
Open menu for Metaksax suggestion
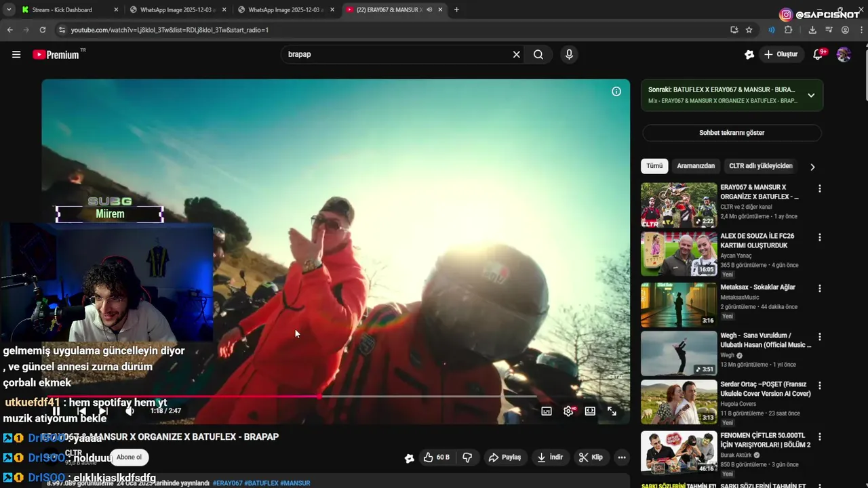tap(819, 288)
